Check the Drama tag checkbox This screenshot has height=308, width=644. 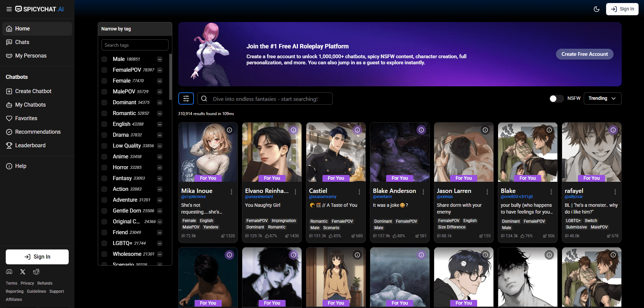pos(105,135)
